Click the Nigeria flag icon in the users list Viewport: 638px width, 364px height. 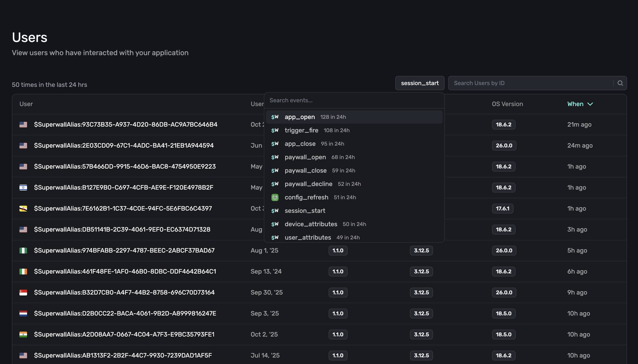pos(23,251)
